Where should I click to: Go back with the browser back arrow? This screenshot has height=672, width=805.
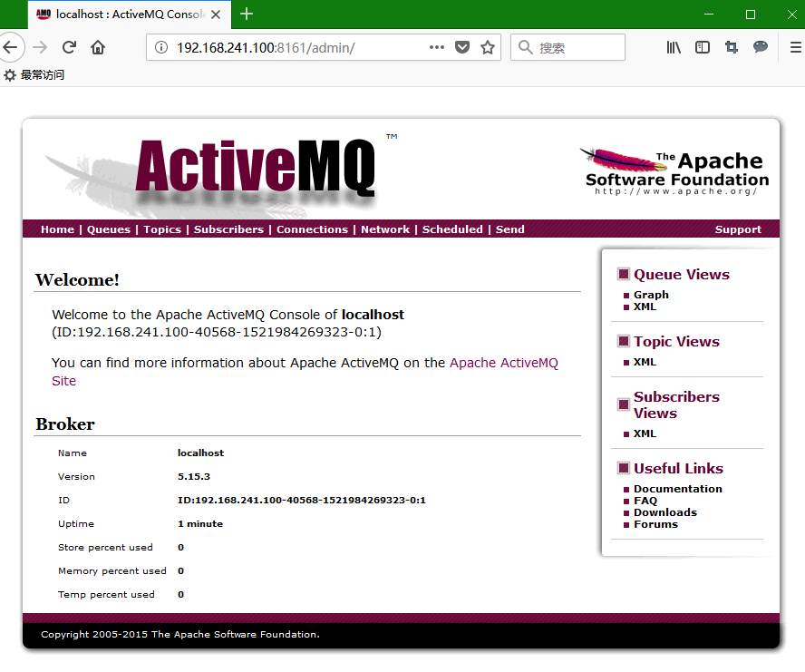(x=10, y=47)
